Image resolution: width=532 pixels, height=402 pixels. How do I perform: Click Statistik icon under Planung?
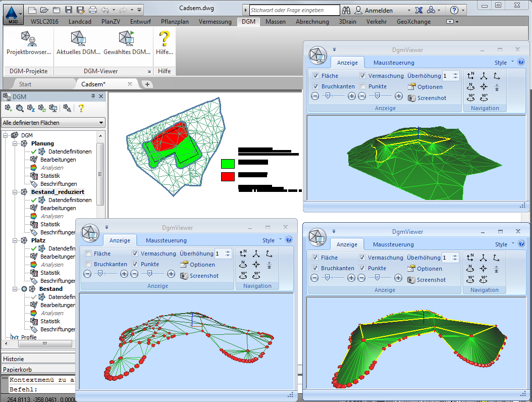(x=34, y=176)
